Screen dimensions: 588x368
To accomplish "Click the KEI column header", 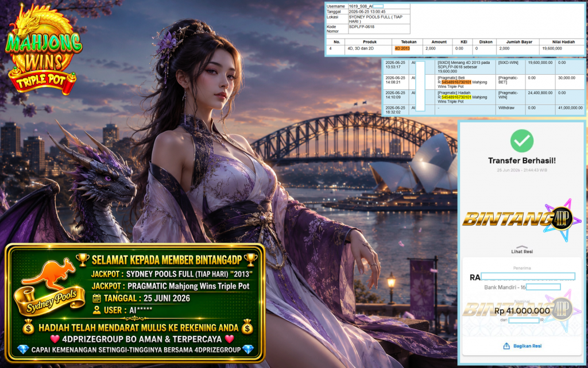I will point(463,41).
